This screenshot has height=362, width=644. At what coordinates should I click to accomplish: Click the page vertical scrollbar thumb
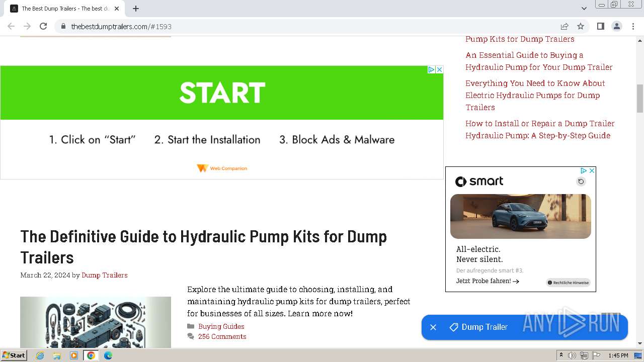(640, 99)
